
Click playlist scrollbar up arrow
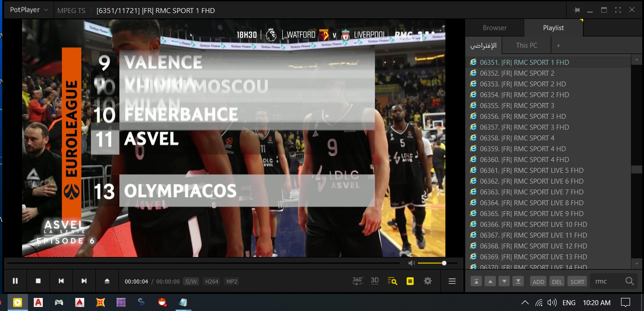(636, 59)
